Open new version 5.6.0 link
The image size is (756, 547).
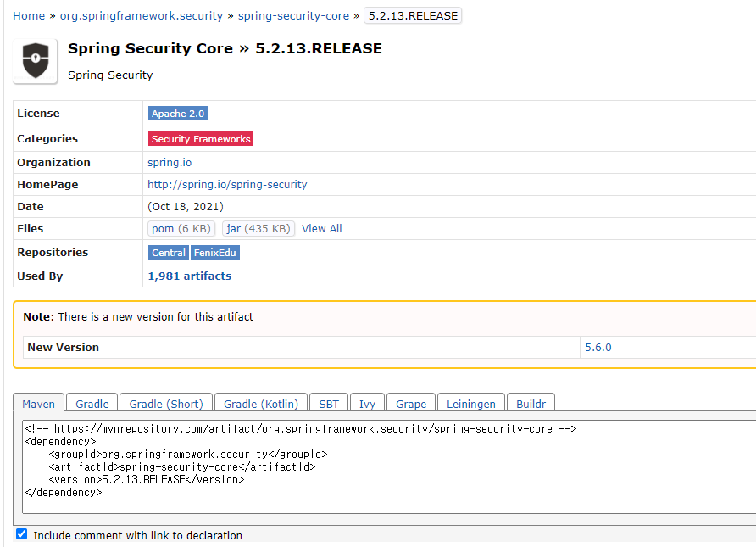point(598,348)
